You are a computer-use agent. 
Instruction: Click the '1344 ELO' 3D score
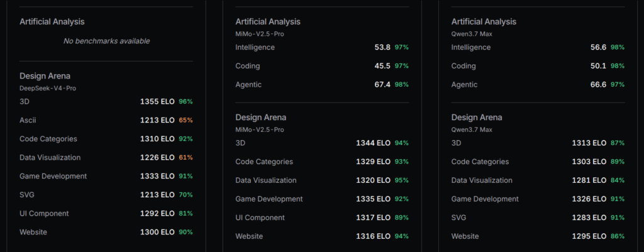coord(374,143)
